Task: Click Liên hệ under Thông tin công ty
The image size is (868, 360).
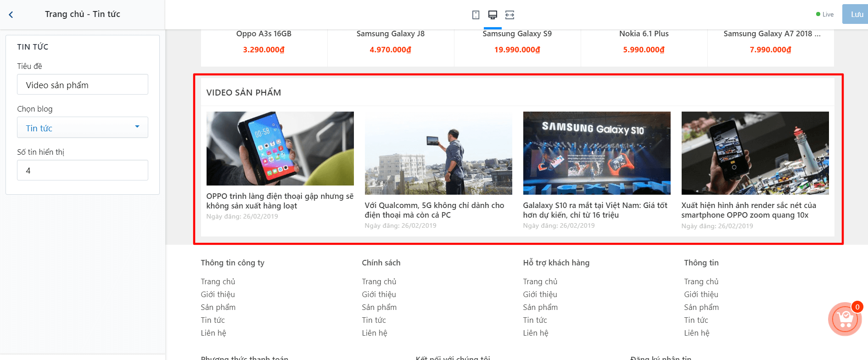Action: tap(213, 333)
